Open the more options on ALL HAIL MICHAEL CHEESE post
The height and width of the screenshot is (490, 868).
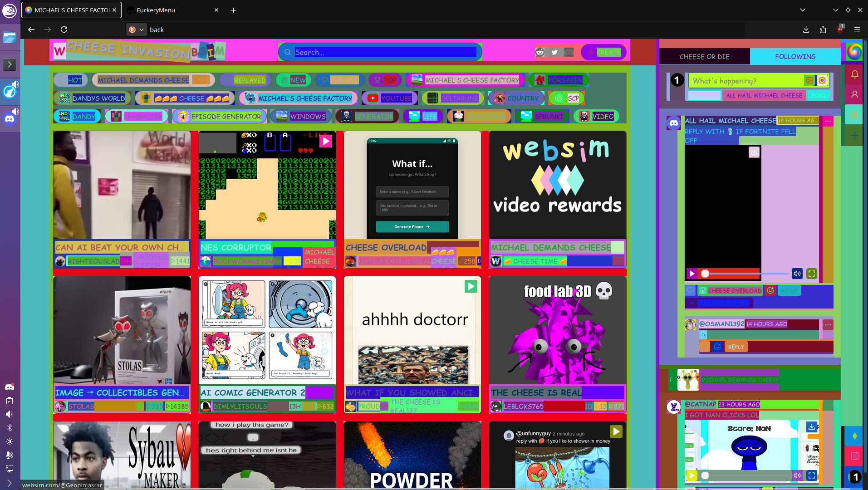click(x=828, y=121)
